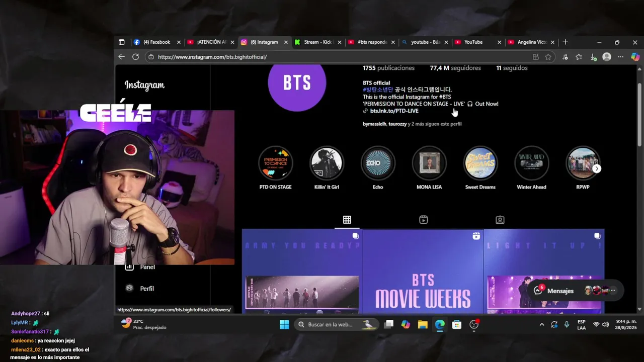Open Sweet Dreams story highlight

pyautogui.click(x=480, y=168)
